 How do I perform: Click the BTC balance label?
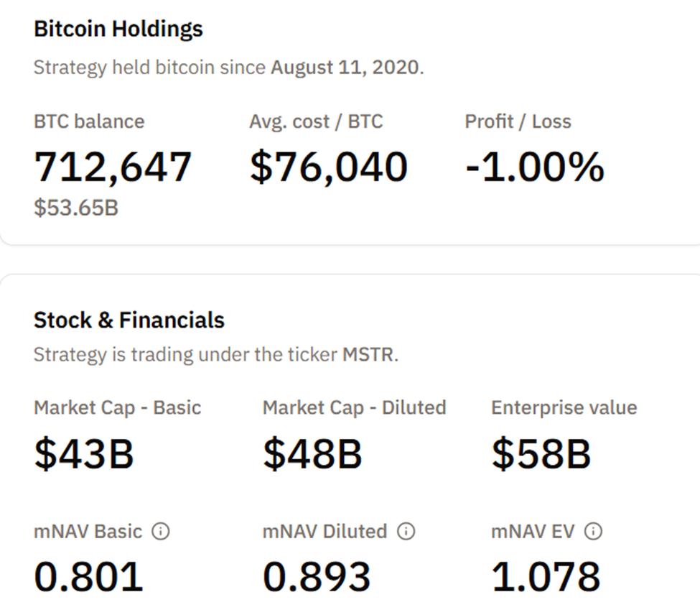(x=88, y=121)
